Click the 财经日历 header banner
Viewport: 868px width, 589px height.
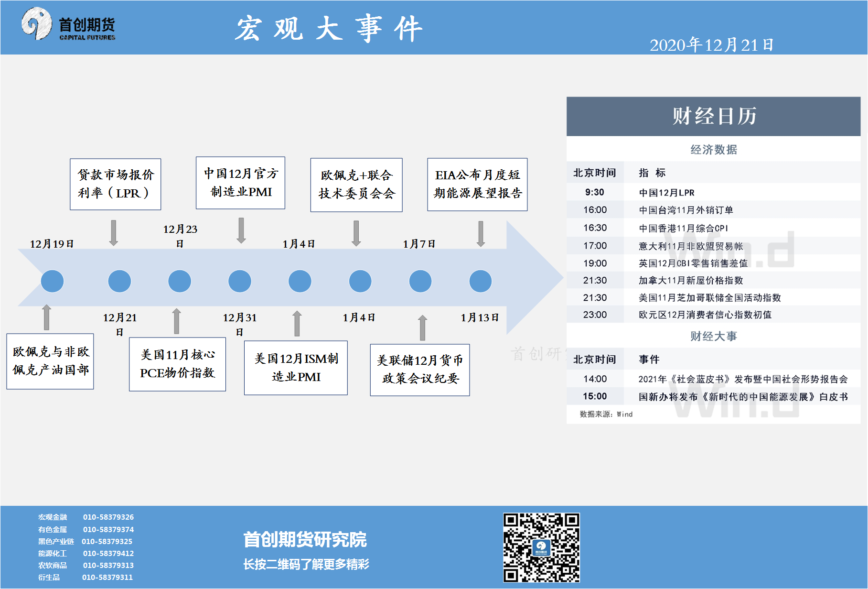(x=713, y=116)
